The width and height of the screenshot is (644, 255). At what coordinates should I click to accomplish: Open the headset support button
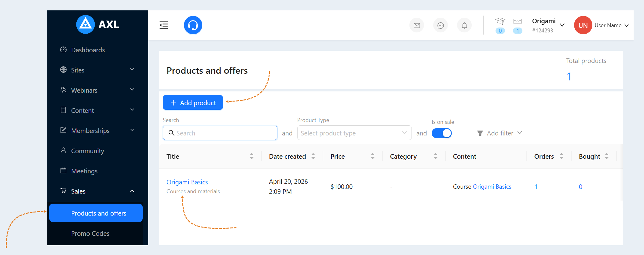(193, 25)
